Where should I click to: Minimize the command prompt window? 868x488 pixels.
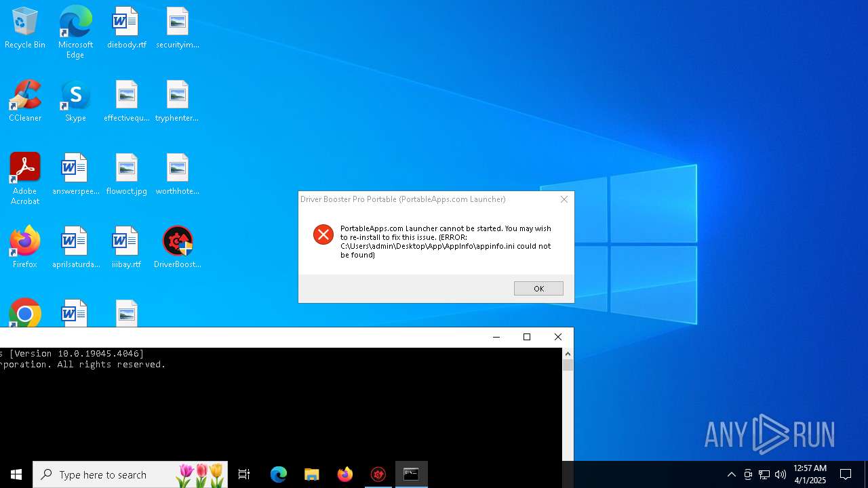(x=496, y=337)
